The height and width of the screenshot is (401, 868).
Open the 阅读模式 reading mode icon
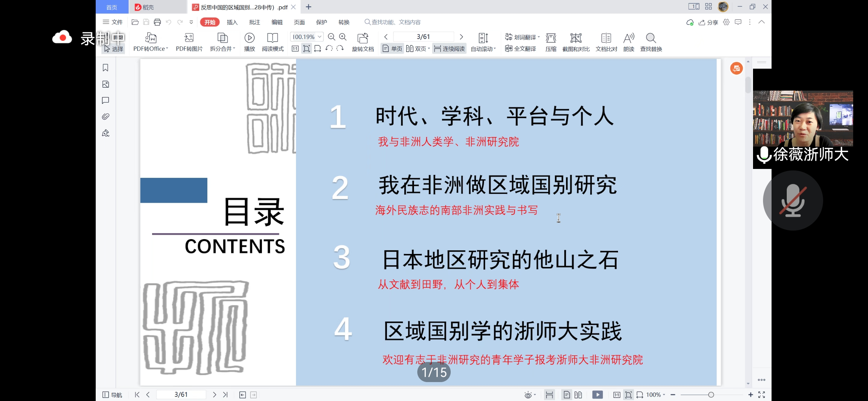(x=273, y=38)
